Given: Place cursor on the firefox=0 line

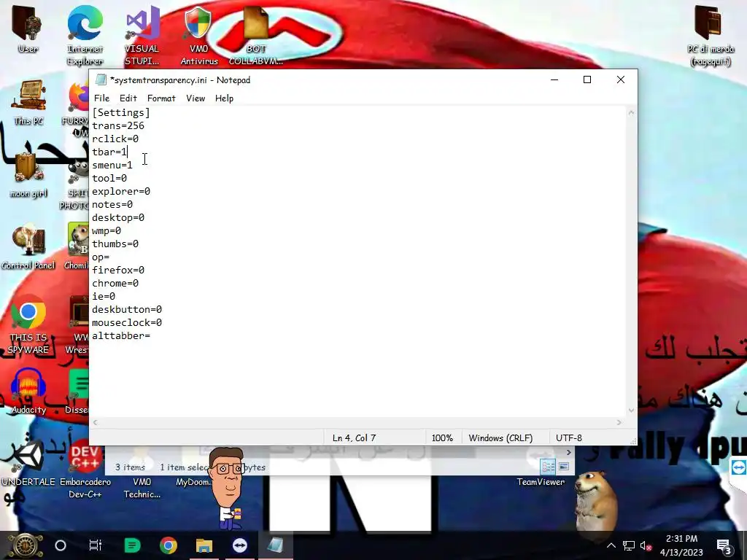Looking at the screenshot, I should pos(118,270).
